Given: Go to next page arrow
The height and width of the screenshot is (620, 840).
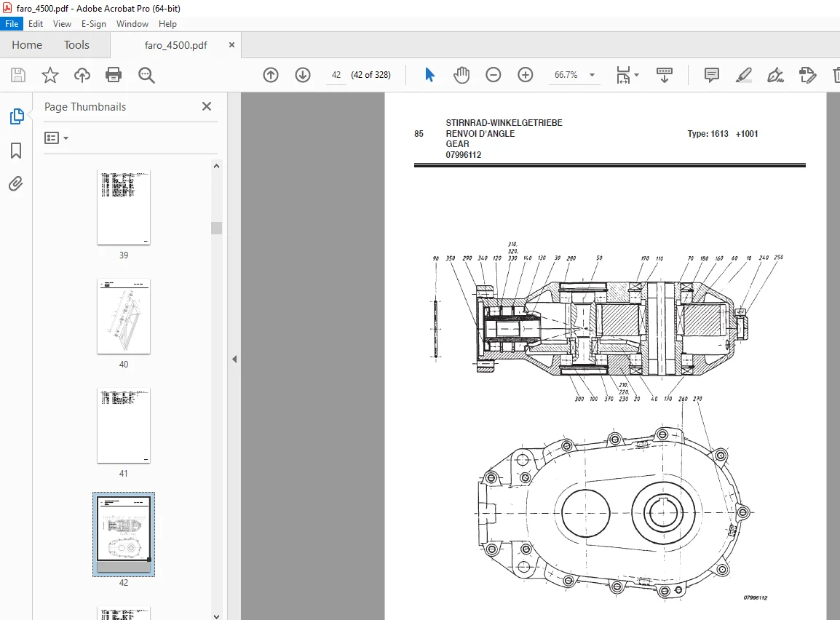Looking at the screenshot, I should point(303,75).
